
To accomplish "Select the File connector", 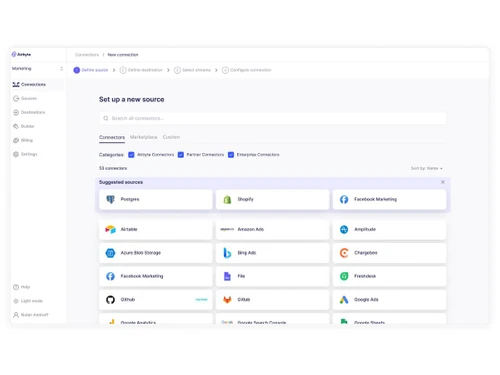I will click(x=273, y=276).
